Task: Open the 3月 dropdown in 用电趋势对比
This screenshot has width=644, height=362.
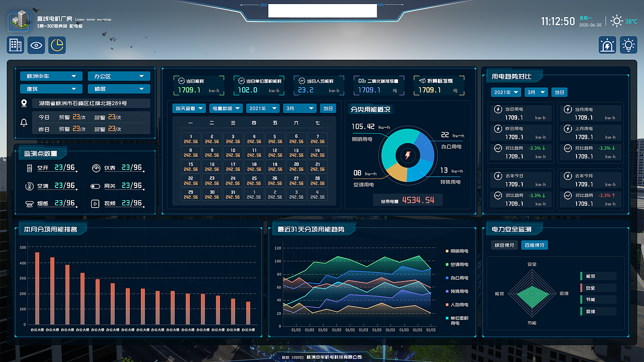Action: (536, 93)
